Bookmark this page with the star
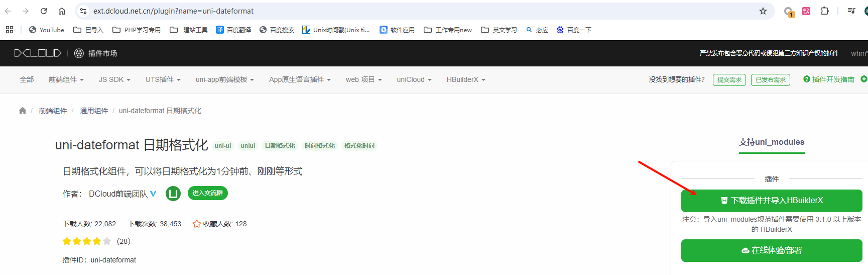Image resolution: width=868 pixels, height=275 pixels. 763,11
